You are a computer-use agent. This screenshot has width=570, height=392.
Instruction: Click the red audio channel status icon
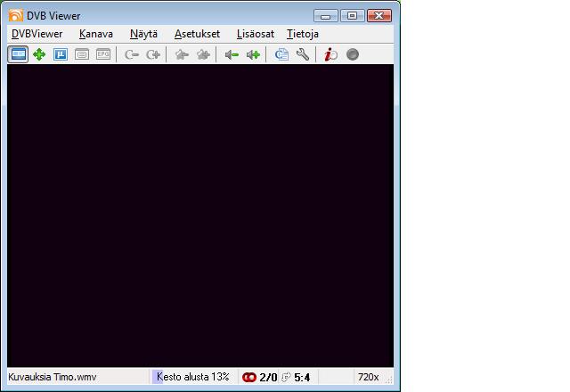click(x=249, y=378)
